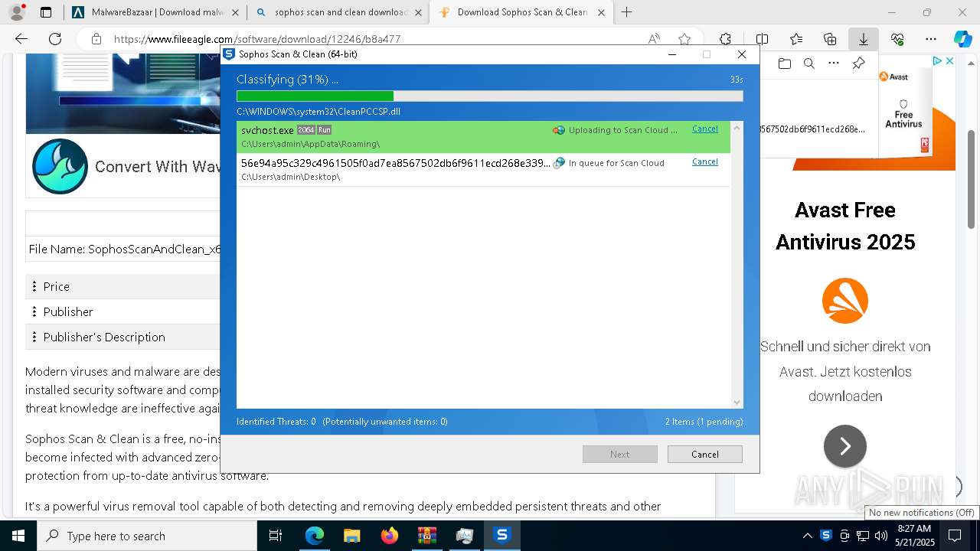Screen dimensions: 980x551
Task: Select the Download Sophos Scan & Clean tab
Action: pyautogui.click(x=521, y=12)
